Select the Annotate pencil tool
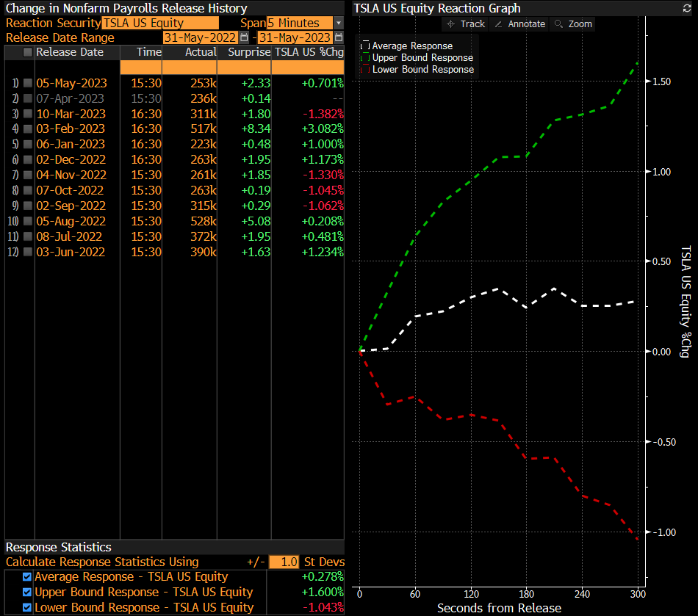698x616 pixels. point(519,23)
